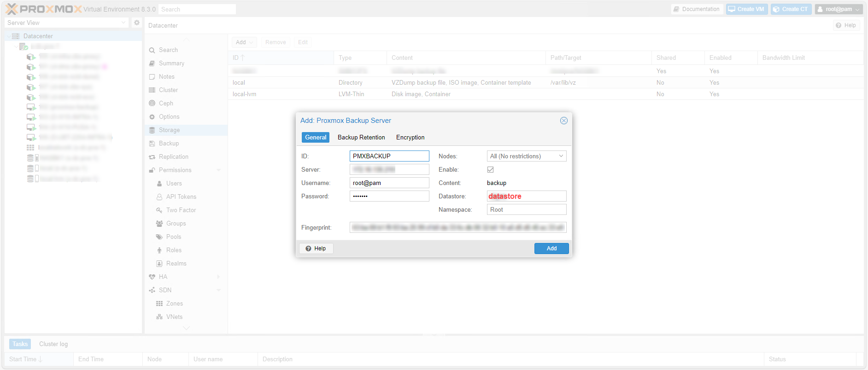This screenshot has width=868, height=370.
Task: Select the Tasks tab
Action: 20,344
